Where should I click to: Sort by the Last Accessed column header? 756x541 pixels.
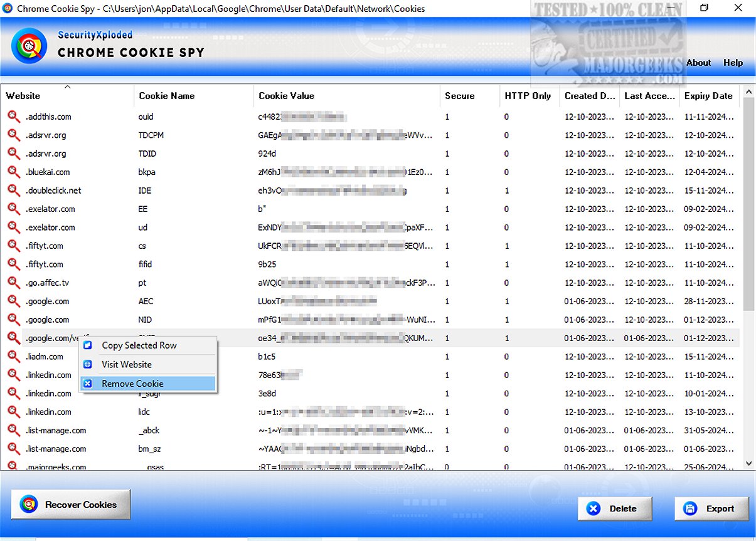pyautogui.click(x=649, y=96)
